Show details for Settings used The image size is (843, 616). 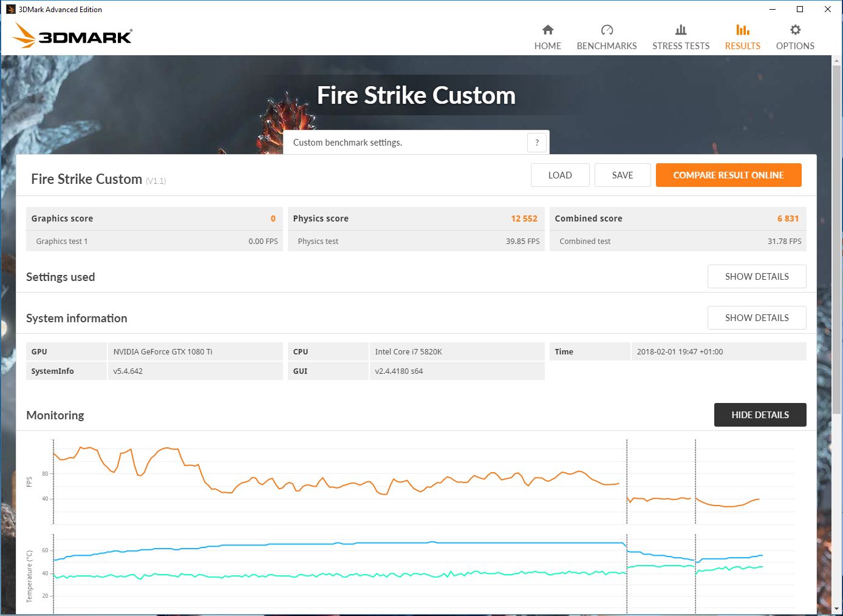[x=757, y=277]
